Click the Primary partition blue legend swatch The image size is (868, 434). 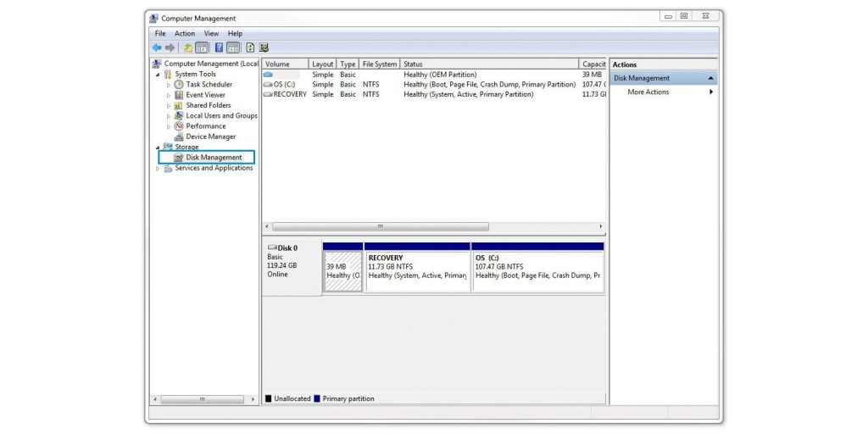click(317, 398)
